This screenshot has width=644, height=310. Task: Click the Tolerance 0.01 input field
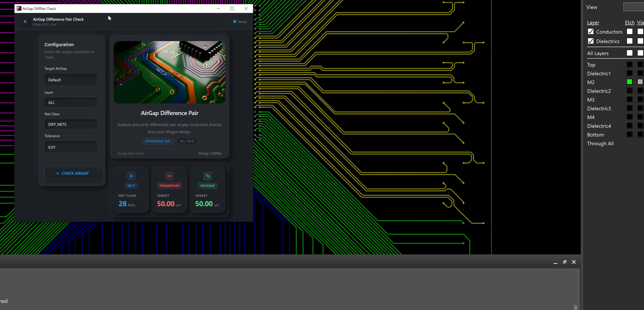coord(71,147)
